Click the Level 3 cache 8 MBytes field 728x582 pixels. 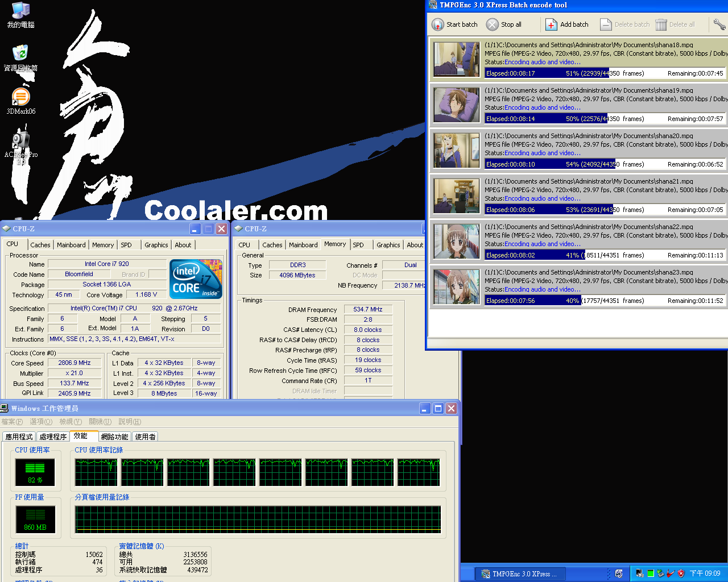[x=164, y=393]
